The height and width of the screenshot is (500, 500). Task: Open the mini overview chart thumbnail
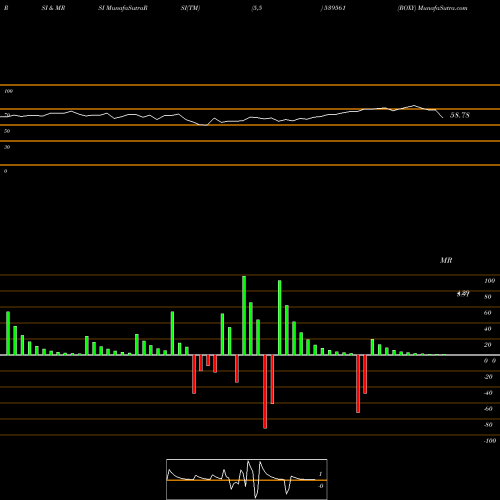point(247,479)
